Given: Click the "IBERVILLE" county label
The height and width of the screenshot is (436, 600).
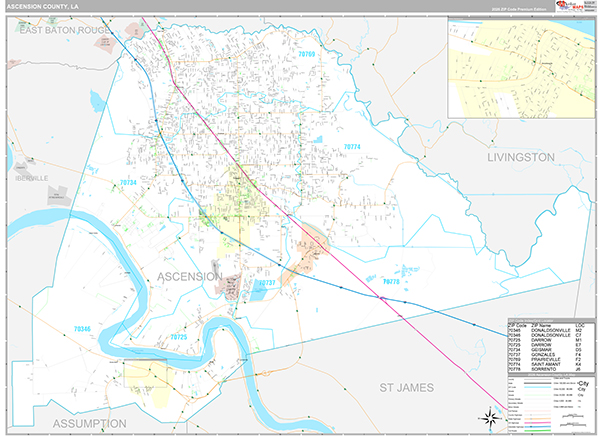Looking at the screenshot, I should coord(32,178).
